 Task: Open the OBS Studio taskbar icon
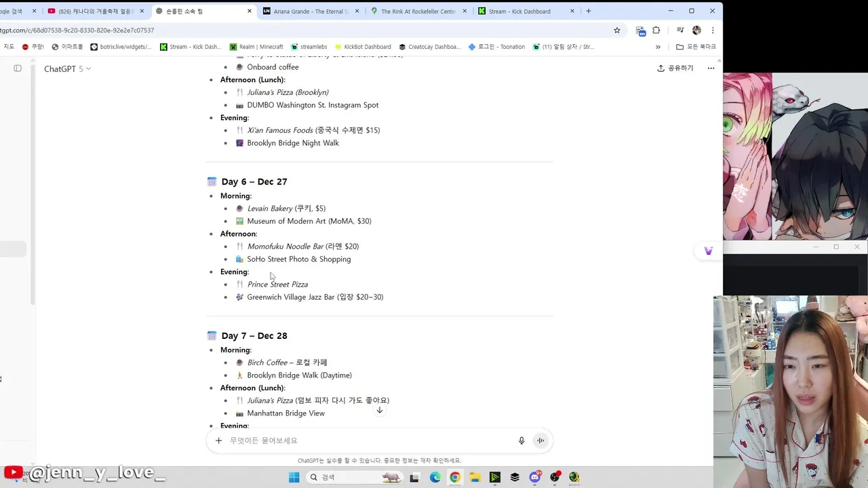point(555,477)
